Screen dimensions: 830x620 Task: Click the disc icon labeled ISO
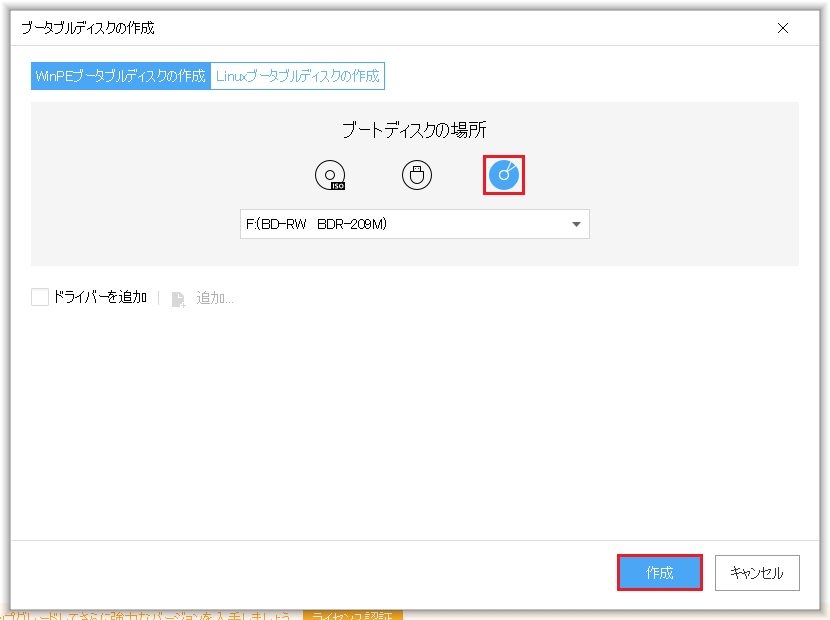[330, 174]
